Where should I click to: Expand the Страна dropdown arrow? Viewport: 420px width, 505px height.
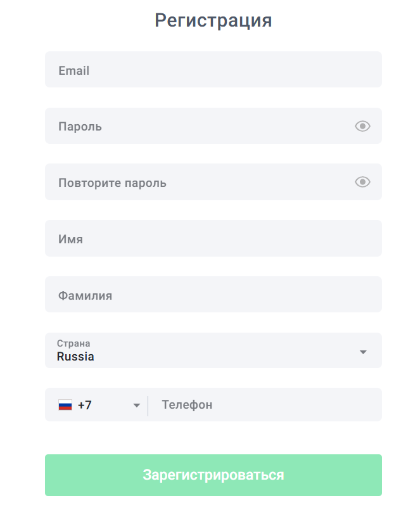363,352
